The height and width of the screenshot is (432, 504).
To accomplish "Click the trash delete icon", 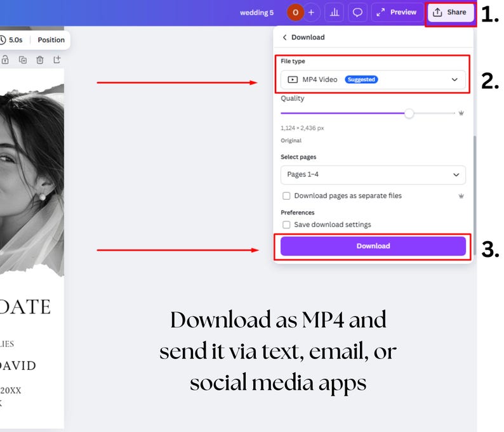I will (x=40, y=60).
